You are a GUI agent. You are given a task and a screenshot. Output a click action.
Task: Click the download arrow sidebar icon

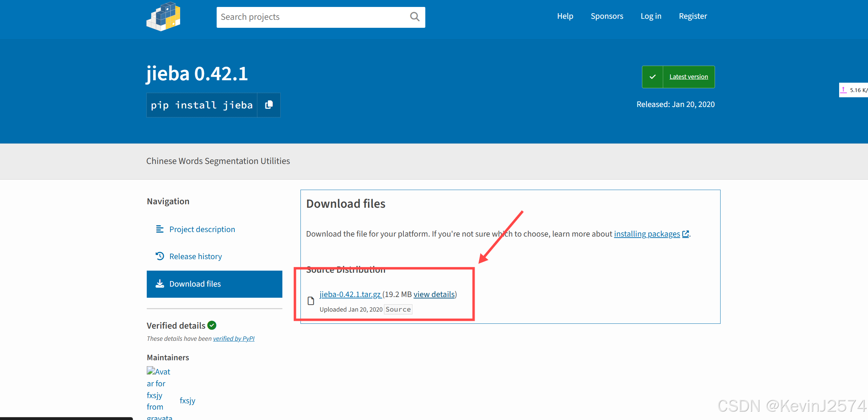point(160,284)
